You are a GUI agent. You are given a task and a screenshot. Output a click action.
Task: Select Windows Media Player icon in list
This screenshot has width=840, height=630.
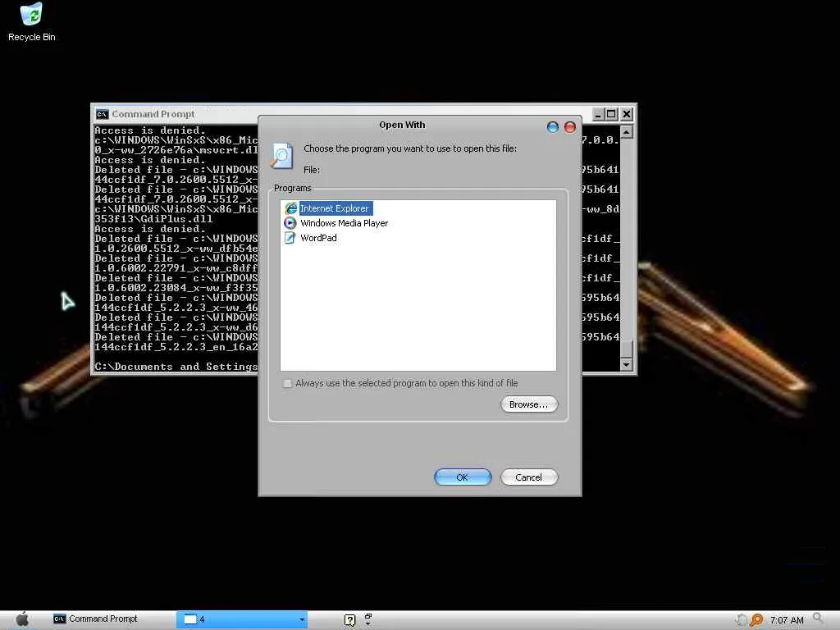[x=290, y=223]
